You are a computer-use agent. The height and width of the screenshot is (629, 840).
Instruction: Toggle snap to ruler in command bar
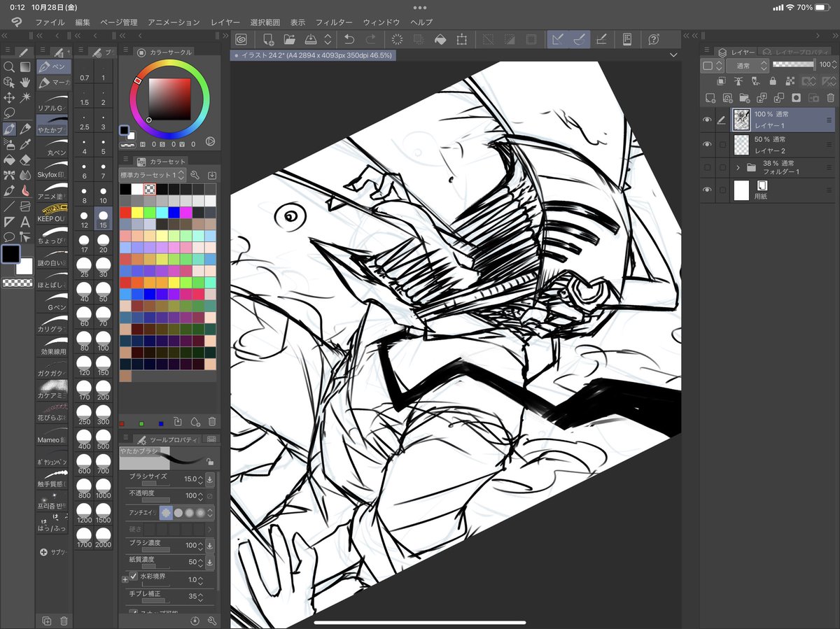click(x=557, y=40)
